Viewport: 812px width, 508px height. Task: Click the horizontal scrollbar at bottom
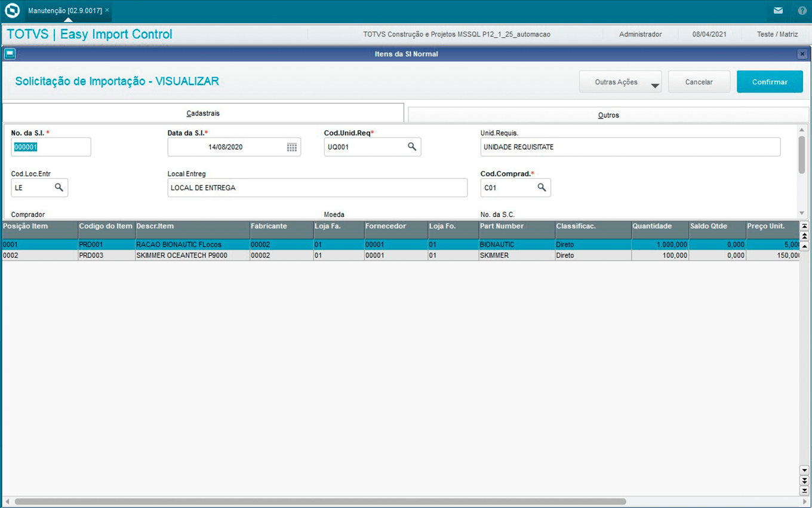point(320,501)
